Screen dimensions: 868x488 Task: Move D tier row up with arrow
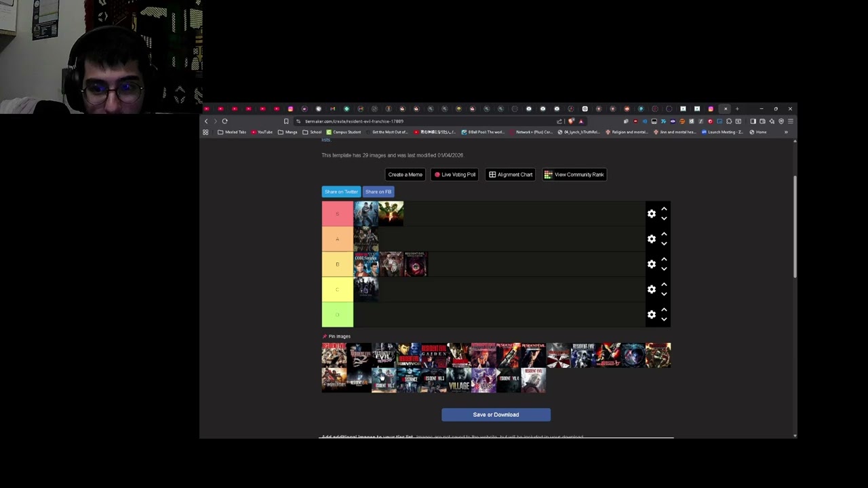664,310
